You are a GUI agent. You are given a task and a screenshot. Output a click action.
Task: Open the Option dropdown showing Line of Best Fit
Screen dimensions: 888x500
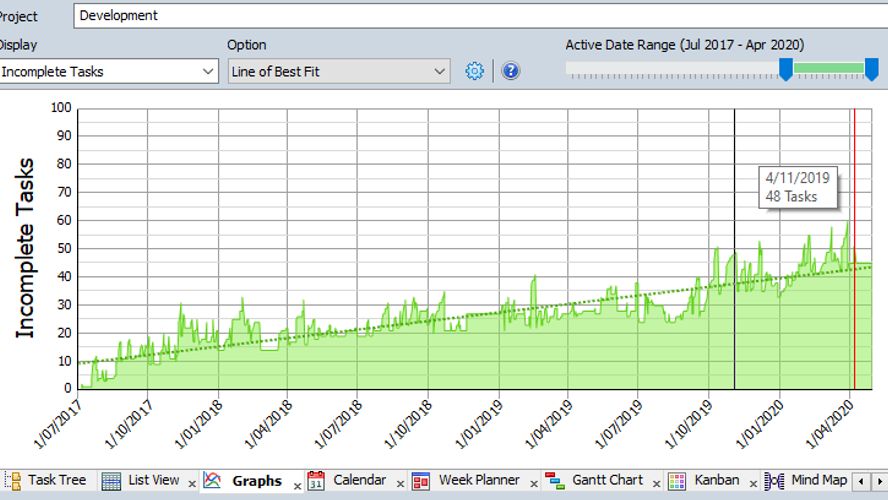440,72
